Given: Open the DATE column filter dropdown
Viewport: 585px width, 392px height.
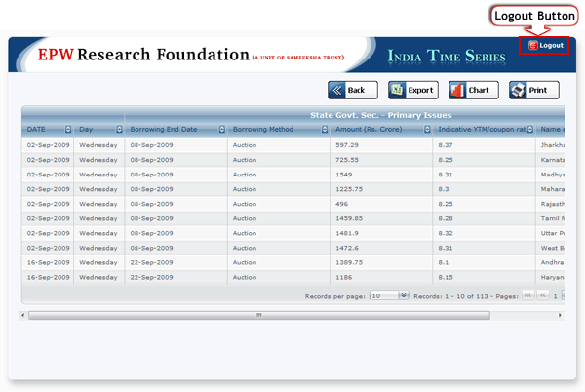Looking at the screenshot, I should 68,129.
